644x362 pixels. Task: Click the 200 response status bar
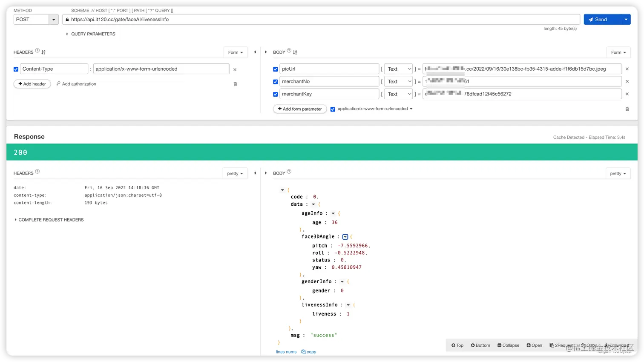point(322,152)
